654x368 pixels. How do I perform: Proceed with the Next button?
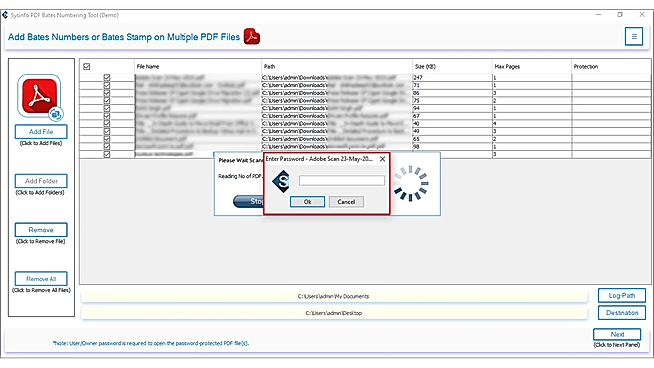pyautogui.click(x=617, y=334)
